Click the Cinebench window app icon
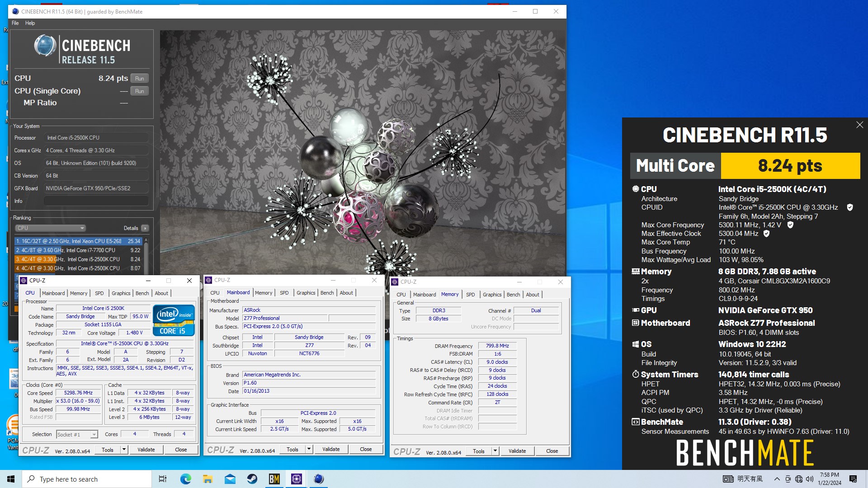Image resolution: width=868 pixels, height=488 pixels. (15, 11)
